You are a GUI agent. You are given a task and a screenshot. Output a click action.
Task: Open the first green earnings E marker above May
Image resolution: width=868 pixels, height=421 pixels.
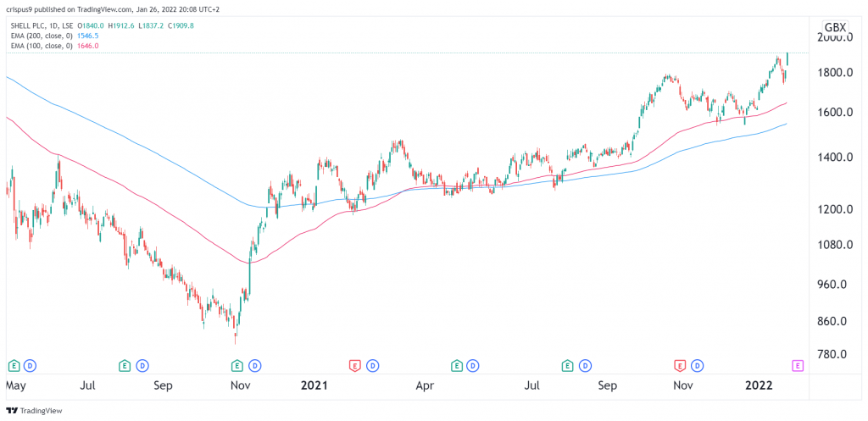point(14,365)
